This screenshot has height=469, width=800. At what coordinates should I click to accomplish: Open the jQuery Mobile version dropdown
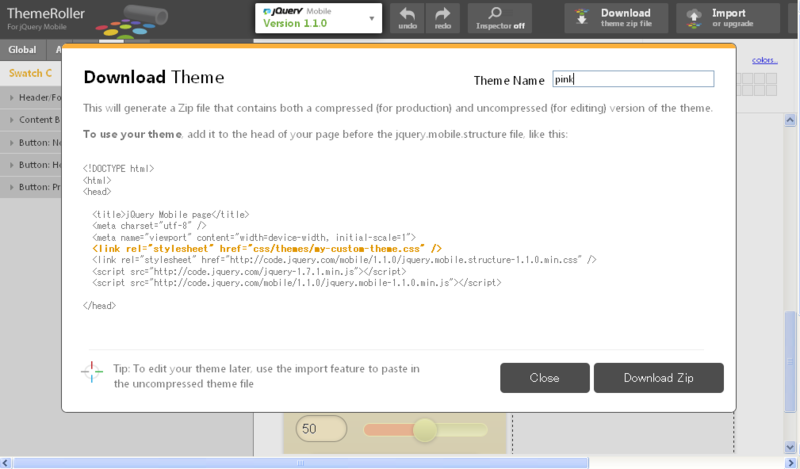(x=318, y=18)
